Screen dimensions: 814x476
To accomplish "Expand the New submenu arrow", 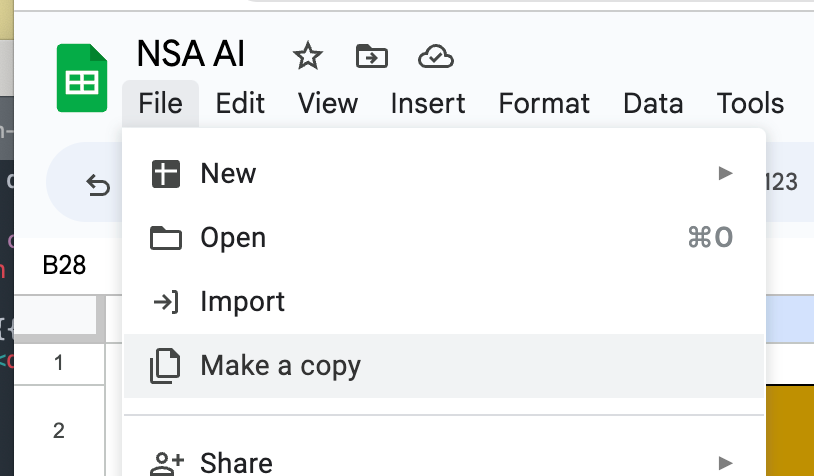I will click(725, 173).
